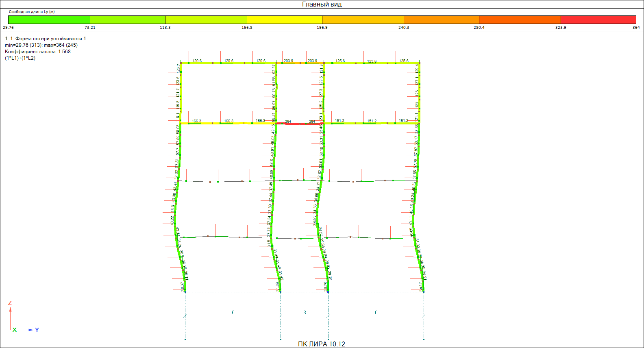Click legend value 73.21

click(90, 28)
